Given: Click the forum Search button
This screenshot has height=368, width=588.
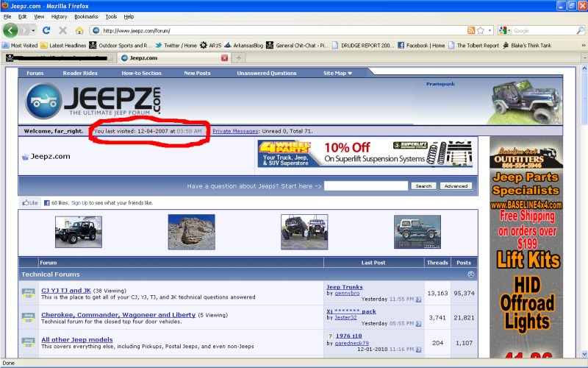Looking at the screenshot, I should tap(423, 186).
